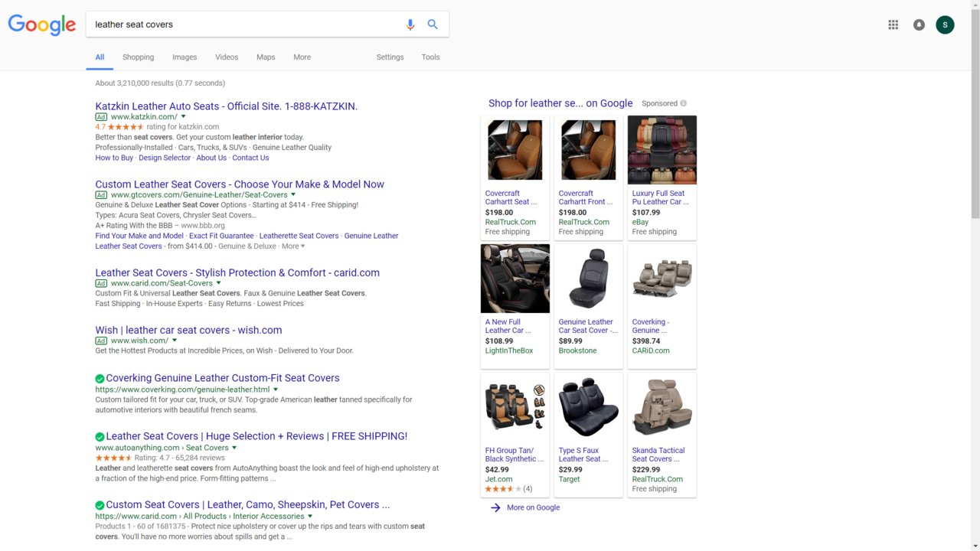Viewport: 980px width, 551px height.
Task: Open the Leather Seat Covers carid.com ad title
Action: point(237,273)
